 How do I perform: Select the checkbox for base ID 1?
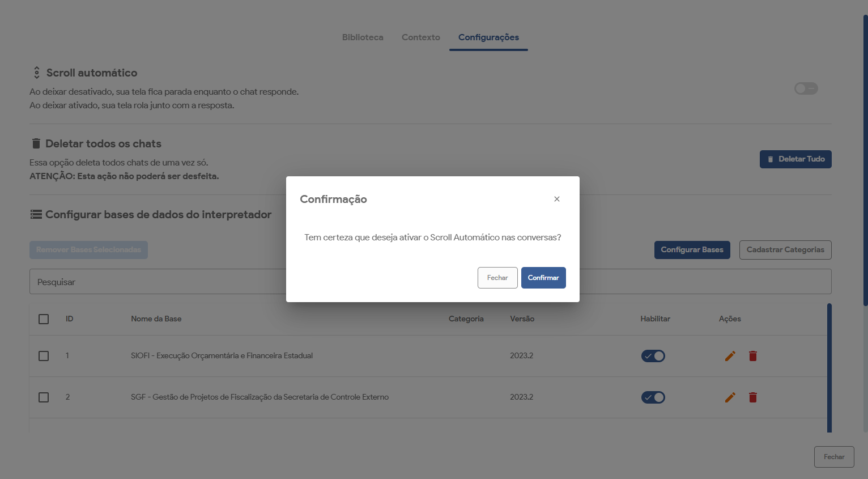tap(44, 356)
